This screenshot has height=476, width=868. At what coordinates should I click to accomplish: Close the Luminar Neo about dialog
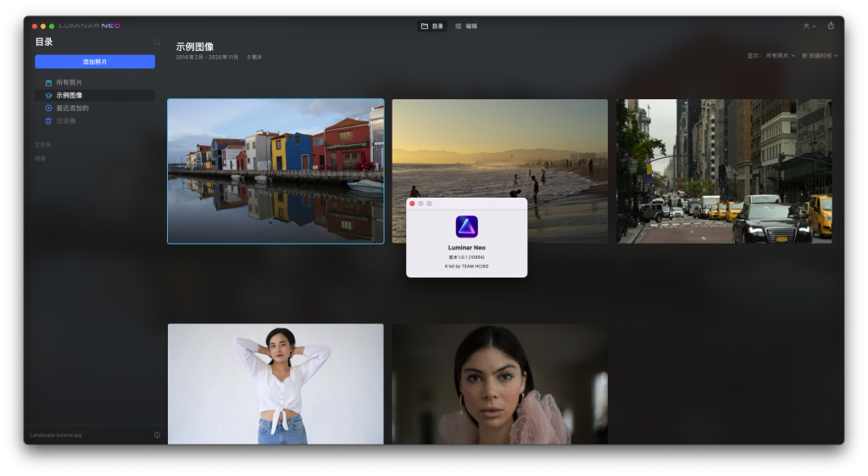point(412,204)
